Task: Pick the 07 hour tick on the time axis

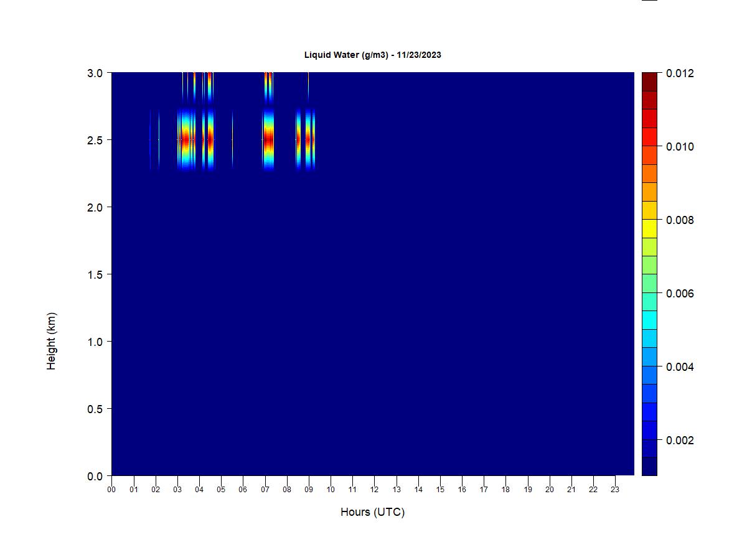Action: pos(265,490)
